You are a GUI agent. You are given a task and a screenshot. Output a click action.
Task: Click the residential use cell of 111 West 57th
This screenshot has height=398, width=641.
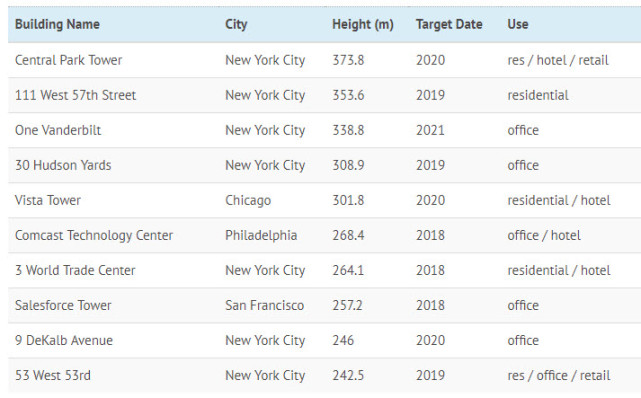(538, 95)
